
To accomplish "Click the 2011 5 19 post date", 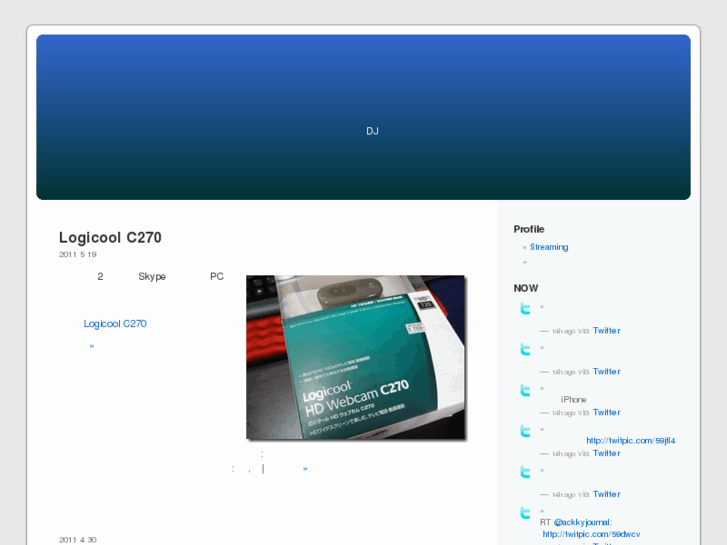I will point(78,254).
